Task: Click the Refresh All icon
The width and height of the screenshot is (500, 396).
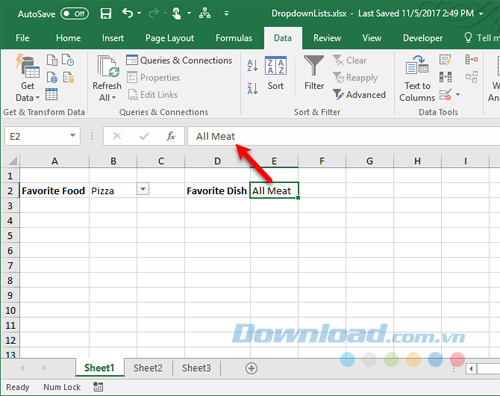Action: pyautogui.click(x=107, y=79)
